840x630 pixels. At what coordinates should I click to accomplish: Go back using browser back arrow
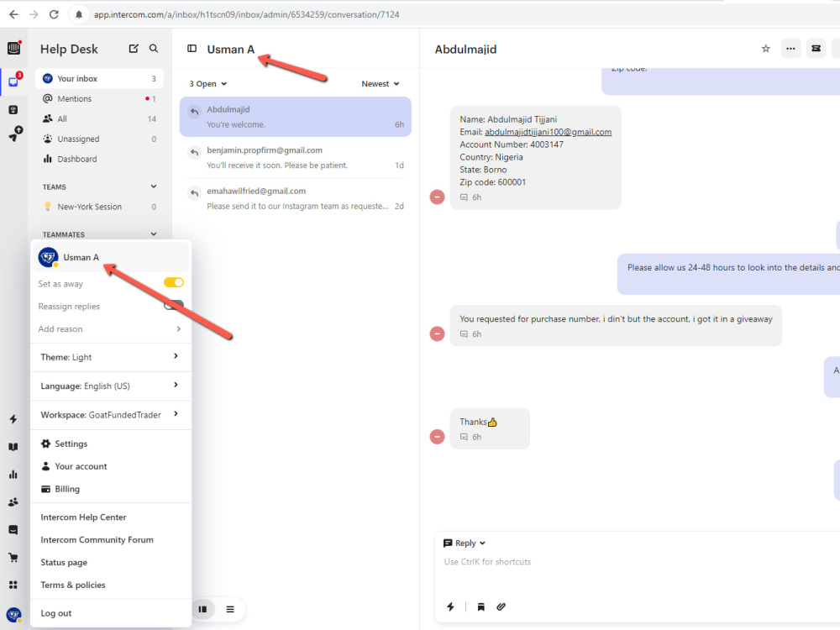(14, 14)
